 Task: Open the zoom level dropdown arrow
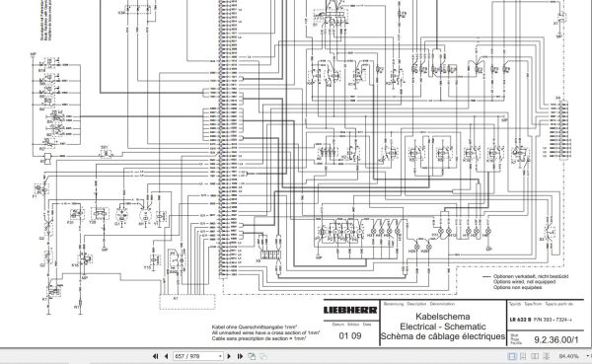click(587, 356)
